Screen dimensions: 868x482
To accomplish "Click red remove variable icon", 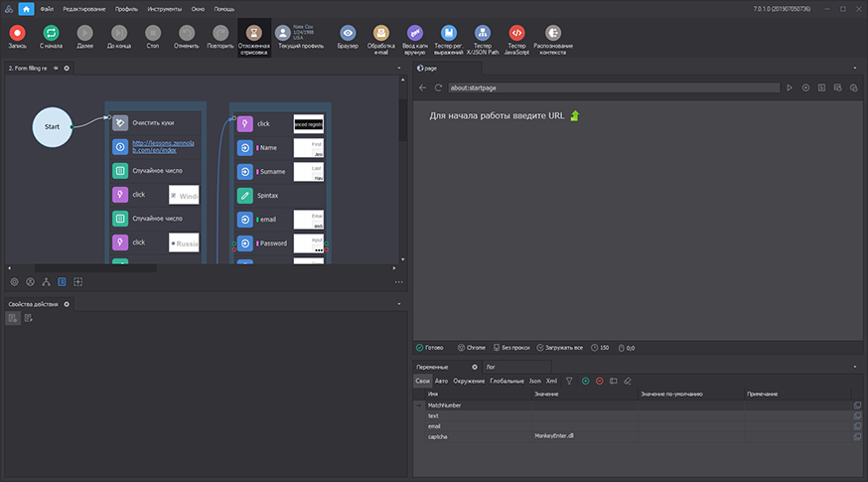I will pyautogui.click(x=600, y=382).
